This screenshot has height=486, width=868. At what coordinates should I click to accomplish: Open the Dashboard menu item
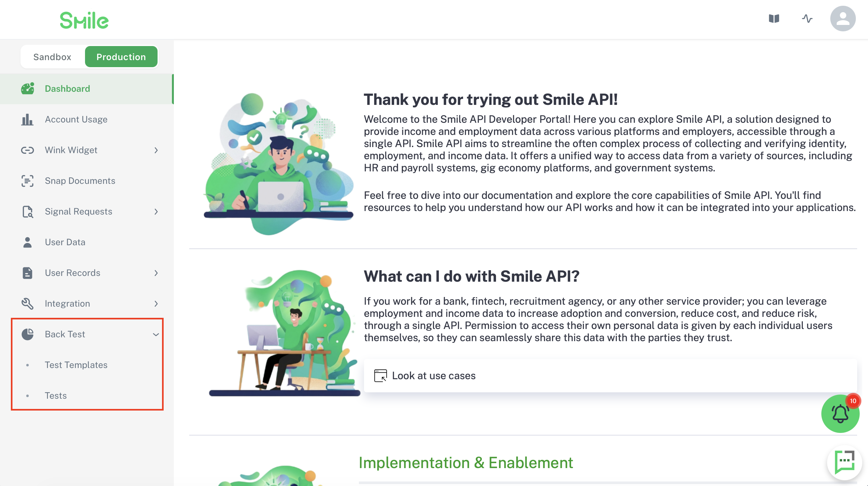tap(87, 89)
